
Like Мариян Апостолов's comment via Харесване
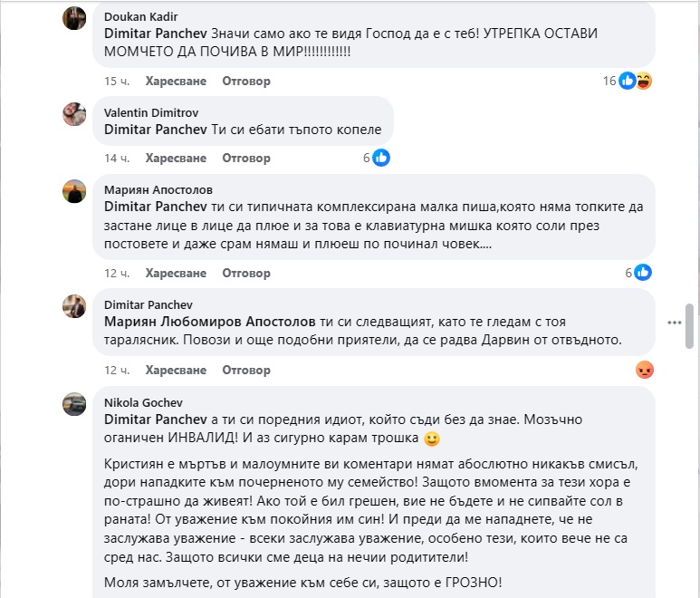[x=176, y=272]
